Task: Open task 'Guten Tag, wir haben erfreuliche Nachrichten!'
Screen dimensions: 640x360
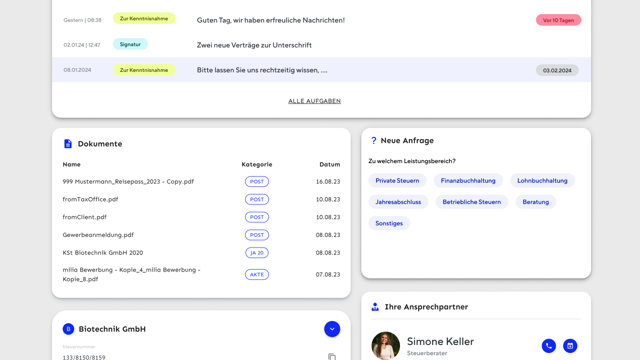Action: (271, 20)
